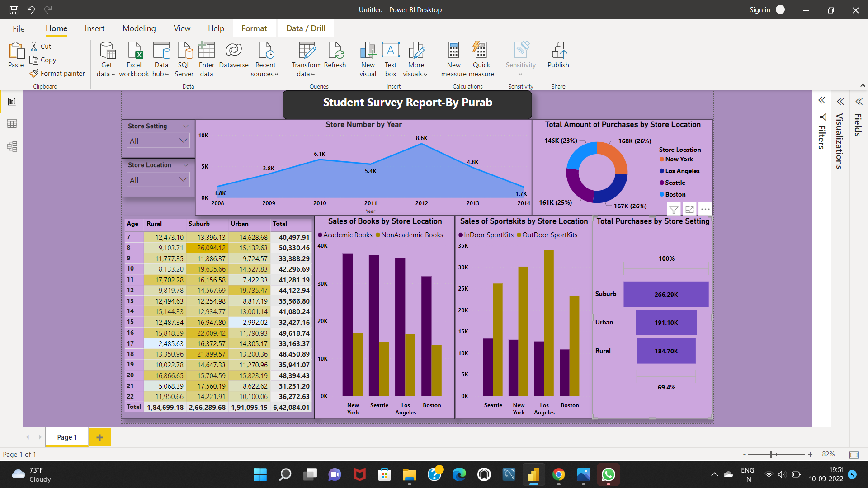Open more options on the donut chart

click(x=705, y=209)
